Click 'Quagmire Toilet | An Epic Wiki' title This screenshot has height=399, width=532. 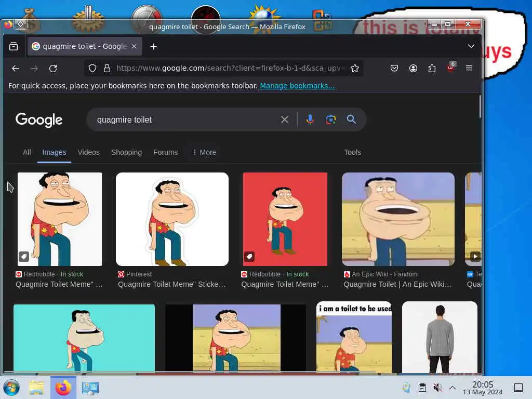tap(397, 284)
